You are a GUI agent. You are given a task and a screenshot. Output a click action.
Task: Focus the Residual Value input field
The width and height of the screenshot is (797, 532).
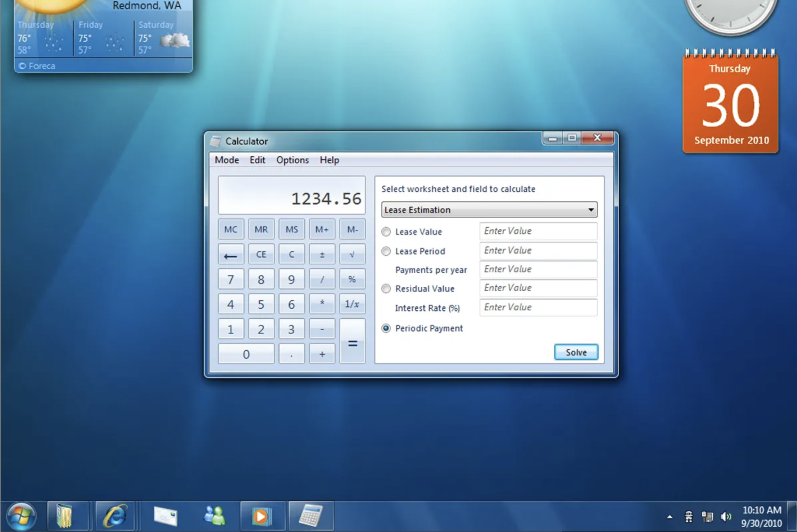click(x=538, y=288)
